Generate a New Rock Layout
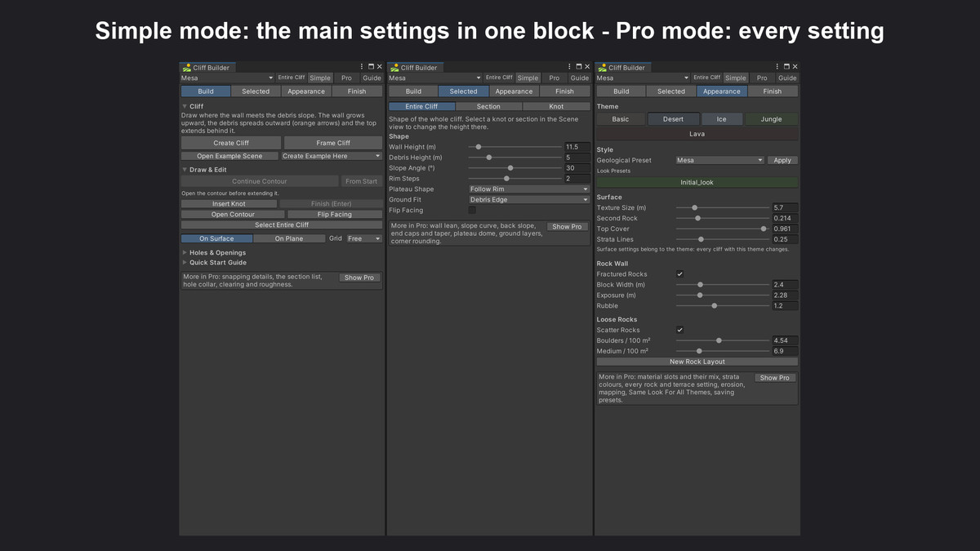Image resolution: width=980 pixels, height=551 pixels. [697, 362]
